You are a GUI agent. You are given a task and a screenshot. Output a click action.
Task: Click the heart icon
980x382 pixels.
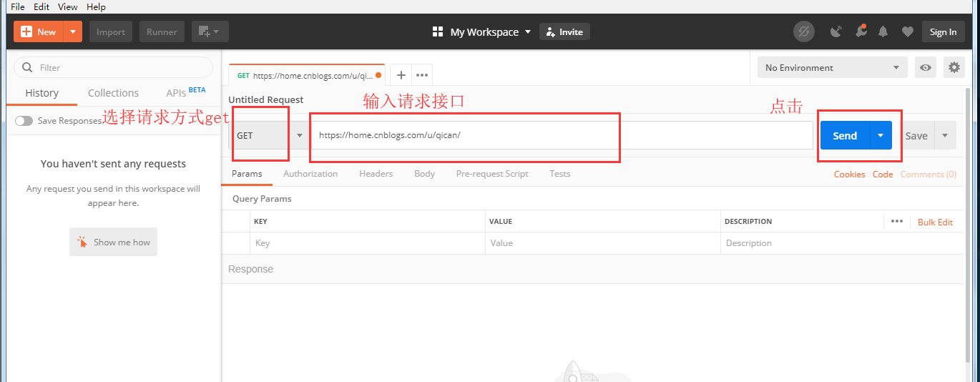coord(907,31)
